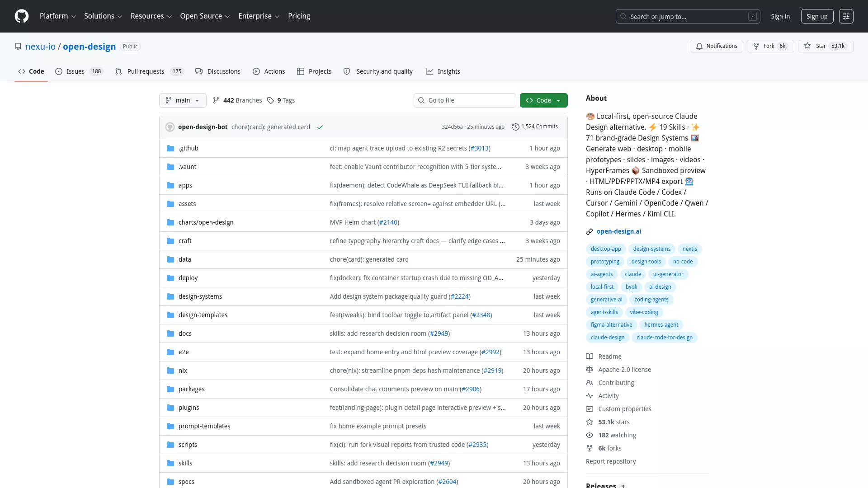The height and width of the screenshot is (488, 868).
Task: Open the commit history clock icon
Action: [x=515, y=127]
